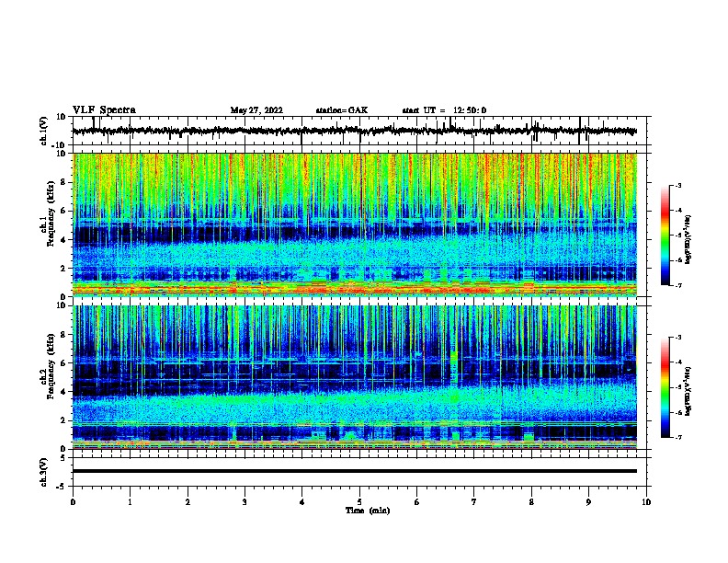Click the 'station=GAK' label
Viewport: 728px width, 563px height.
pyautogui.click(x=342, y=110)
